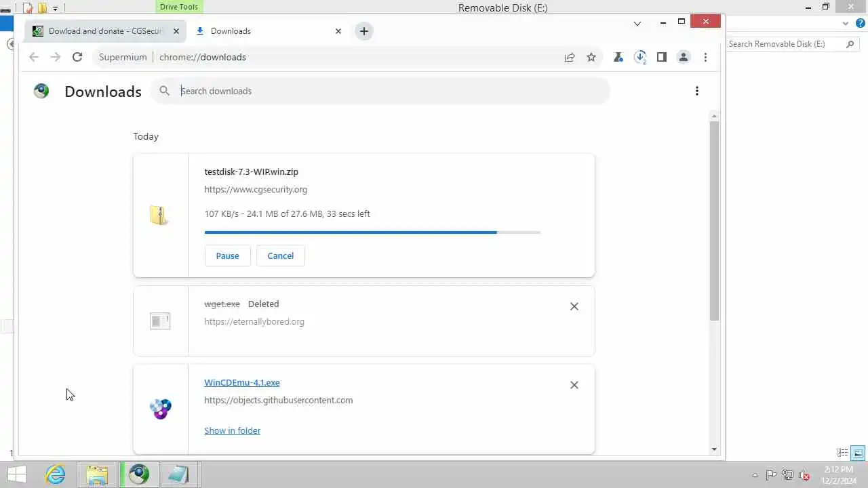Open Drive Tools ribbon tab in Explorer
Image resolution: width=868 pixels, height=488 pixels.
(179, 7)
